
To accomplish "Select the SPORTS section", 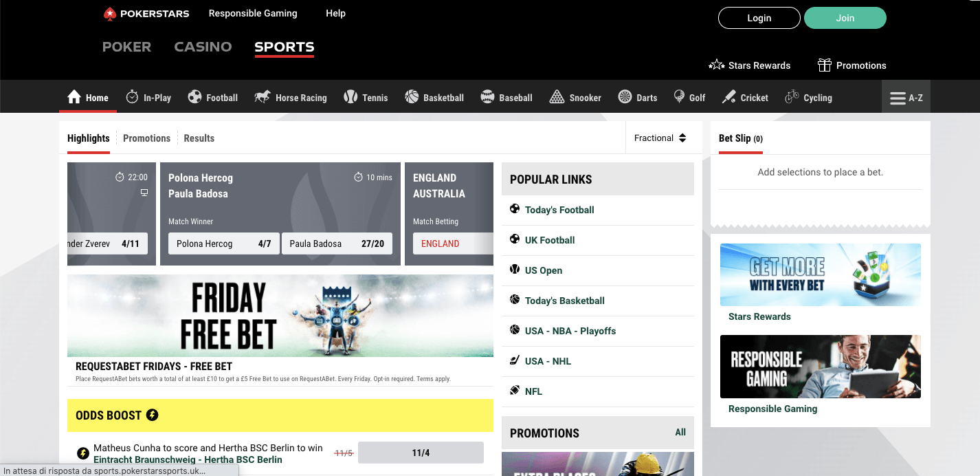I will point(285,47).
